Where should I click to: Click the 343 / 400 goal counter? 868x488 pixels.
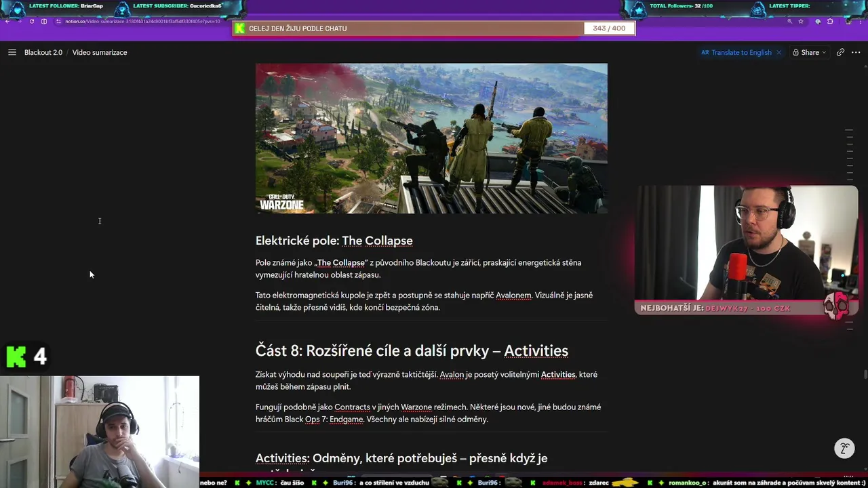(x=609, y=28)
